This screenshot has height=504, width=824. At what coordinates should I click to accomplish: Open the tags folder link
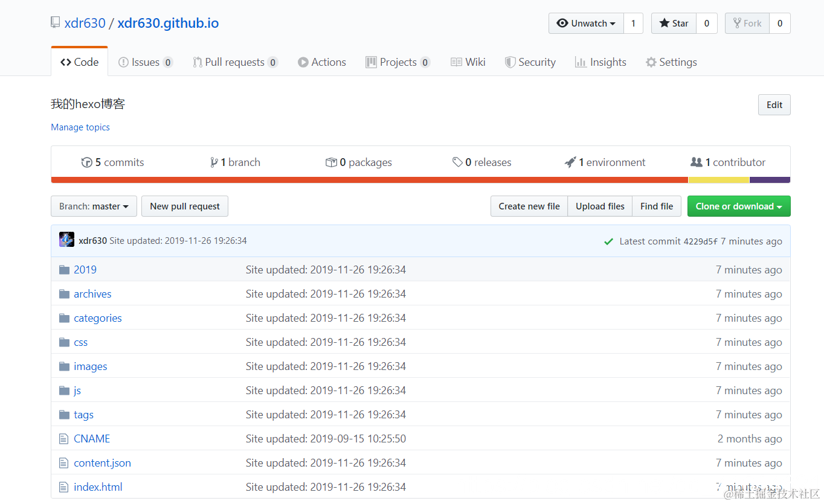pyautogui.click(x=83, y=415)
